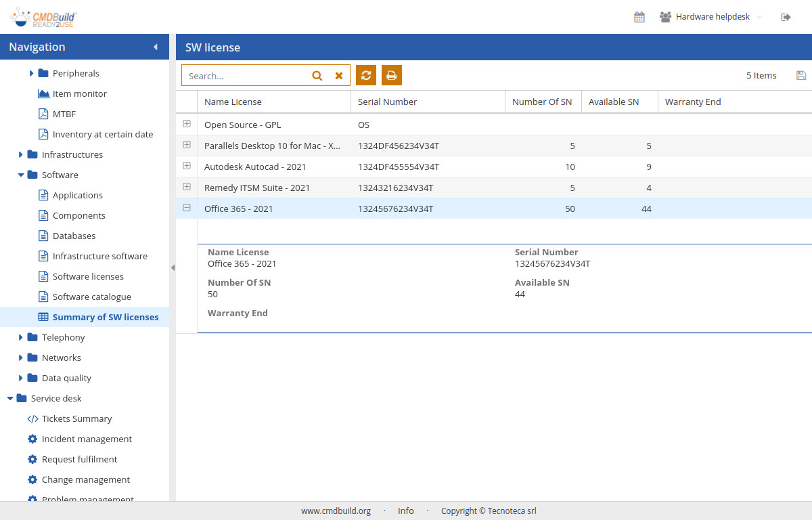Click the refresh grid icon

(x=366, y=76)
